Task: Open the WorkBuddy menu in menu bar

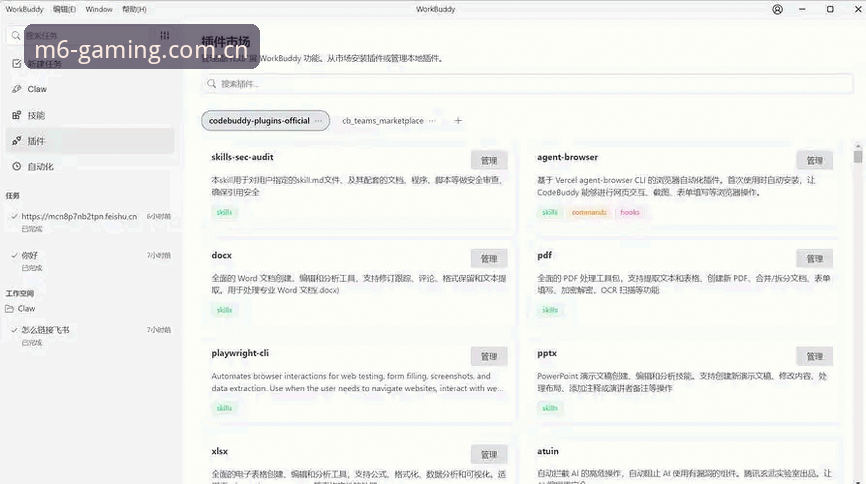Action: tap(24, 9)
